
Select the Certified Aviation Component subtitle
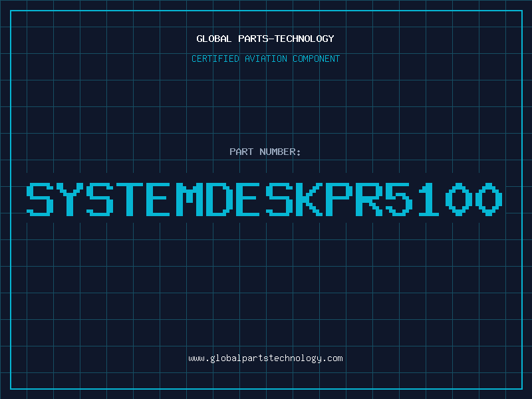click(x=265, y=59)
